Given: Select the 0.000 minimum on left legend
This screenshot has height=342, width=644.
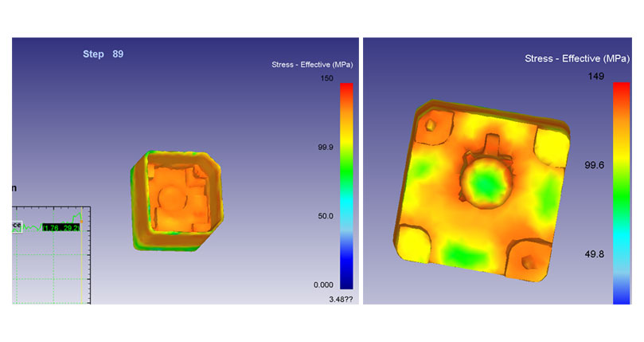Looking at the screenshot, I should 322,285.
